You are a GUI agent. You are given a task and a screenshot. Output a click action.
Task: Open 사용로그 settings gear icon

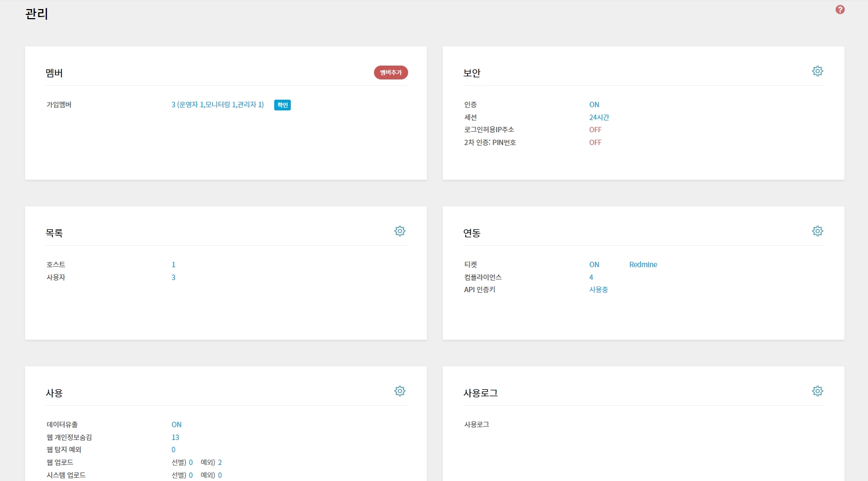click(x=817, y=391)
